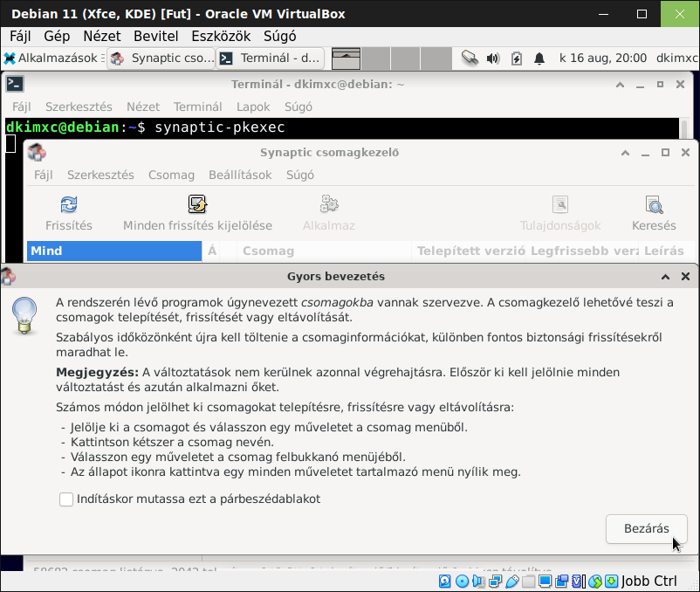Click the Xfce Alkalmazások menu mouse logo
This screenshot has width=700, height=592.
coord(10,58)
